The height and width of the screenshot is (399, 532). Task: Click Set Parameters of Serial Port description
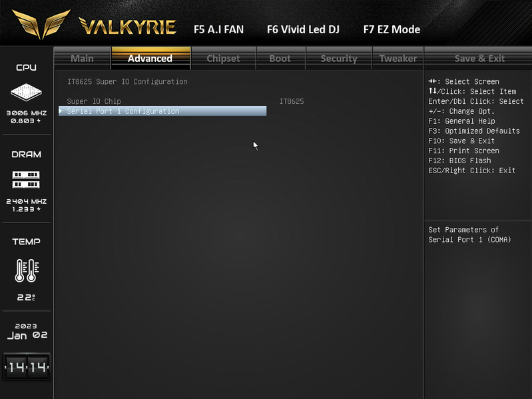pos(469,234)
